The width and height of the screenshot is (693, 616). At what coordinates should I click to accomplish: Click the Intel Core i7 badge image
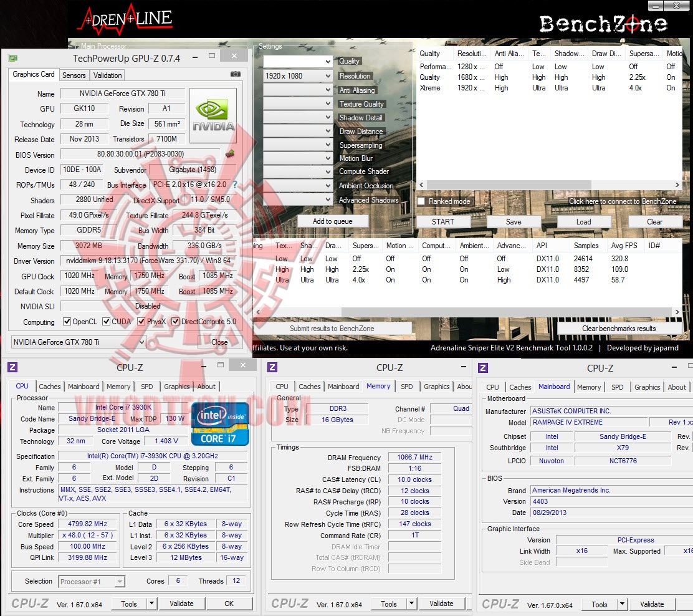(x=220, y=423)
